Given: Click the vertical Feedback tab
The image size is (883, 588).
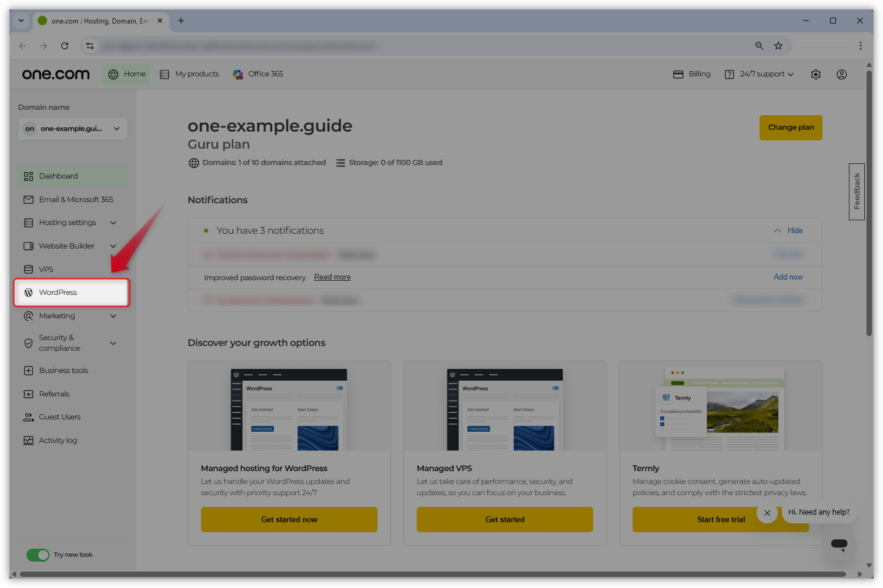Looking at the screenshot, I should (x=857, y=191).
